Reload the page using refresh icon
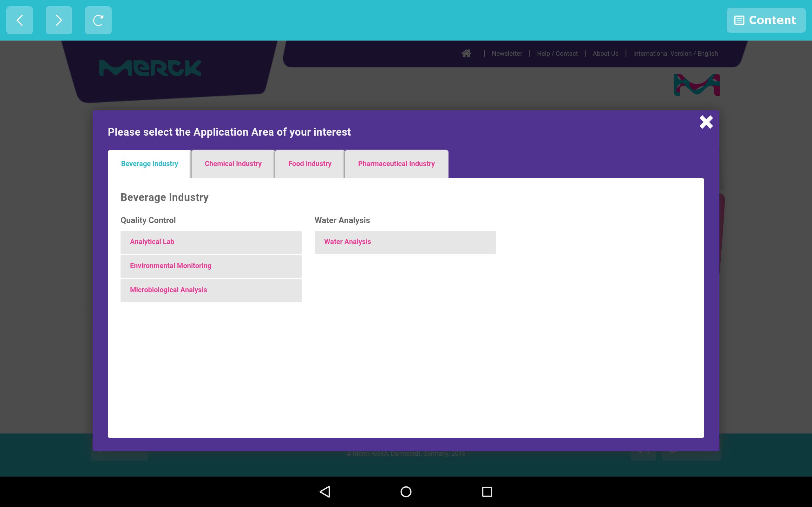 coord(98,20)
